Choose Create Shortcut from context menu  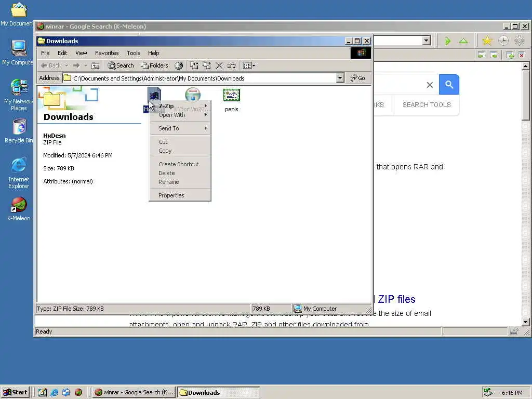click(180, 164)
